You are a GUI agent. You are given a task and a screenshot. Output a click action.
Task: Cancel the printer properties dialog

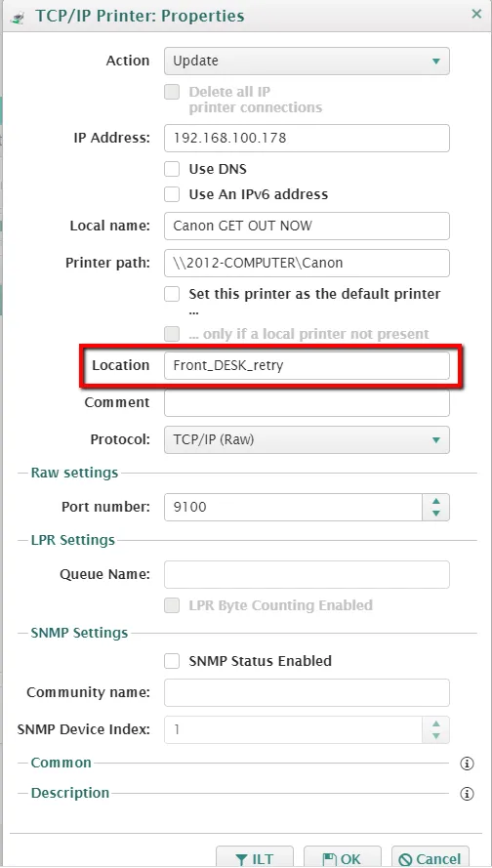tap(430, 857)
